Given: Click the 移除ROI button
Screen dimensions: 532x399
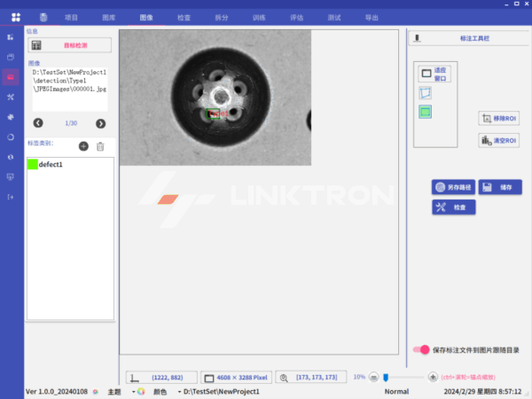Looking at the screenshot, I should (x=498, y=118).
